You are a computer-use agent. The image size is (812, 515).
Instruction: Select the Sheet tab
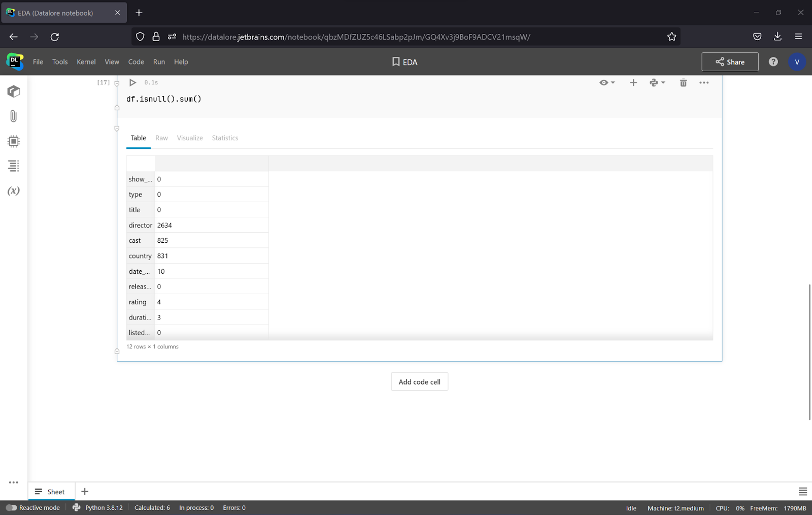[x=50, y=492]
